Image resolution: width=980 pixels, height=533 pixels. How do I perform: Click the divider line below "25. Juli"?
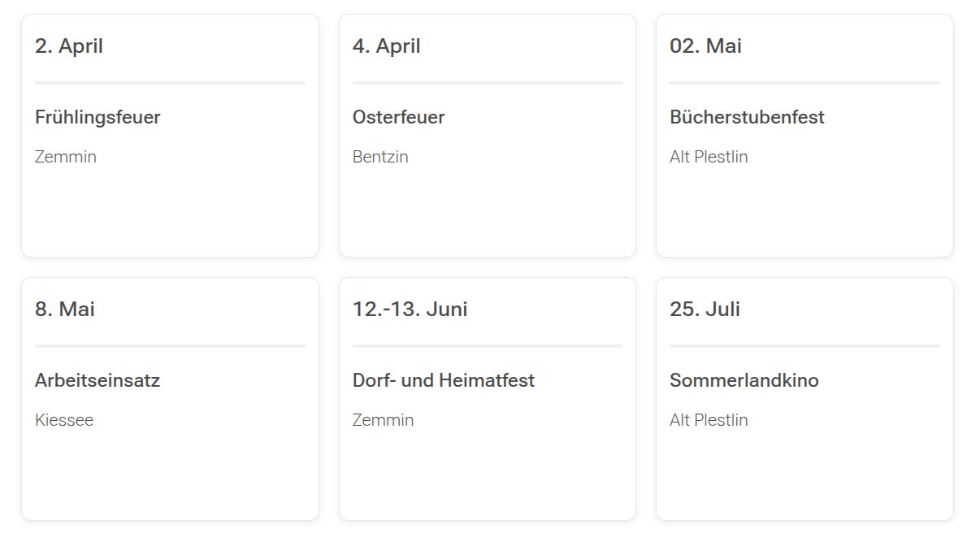point(804,346)
